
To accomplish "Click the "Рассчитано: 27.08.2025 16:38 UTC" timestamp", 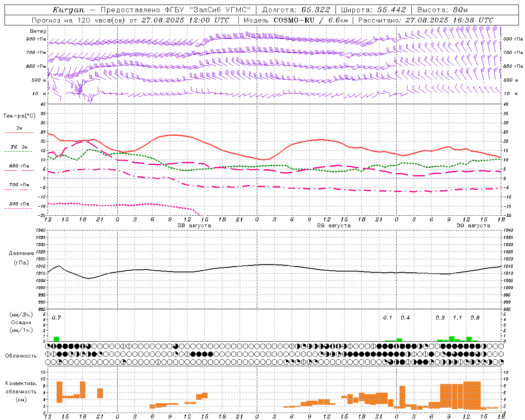I will [426, 20].
